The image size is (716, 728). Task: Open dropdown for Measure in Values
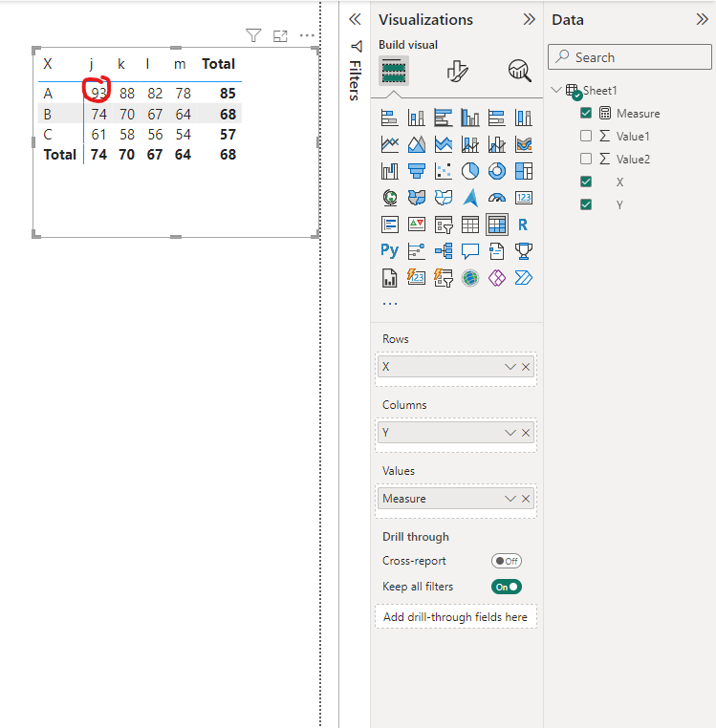point(510,499)
